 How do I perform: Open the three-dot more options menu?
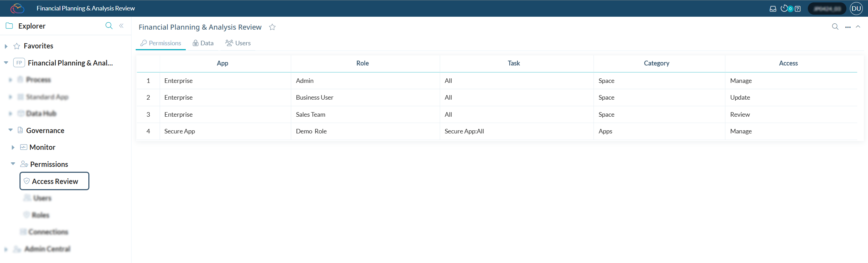(848, 27)
